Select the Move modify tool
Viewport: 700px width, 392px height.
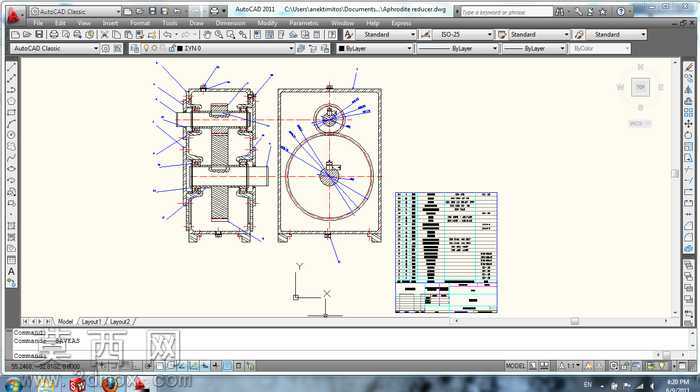(x=689, y=124)
